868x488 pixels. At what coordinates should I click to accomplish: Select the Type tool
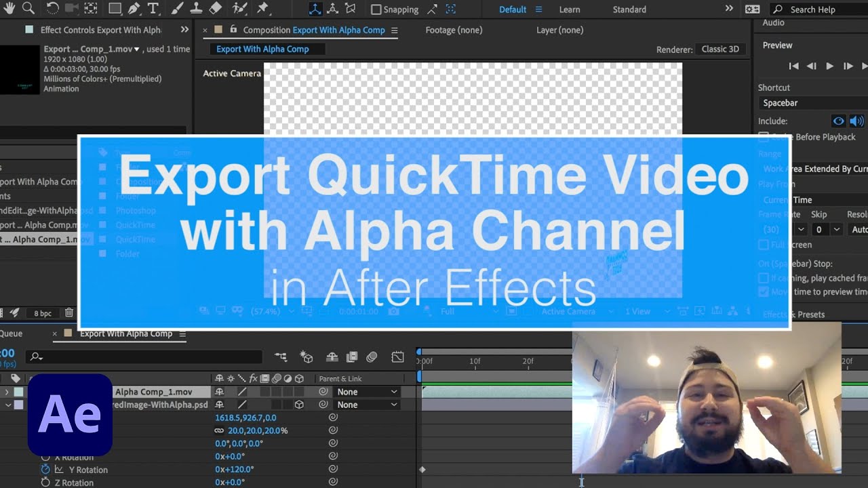pos(153,9)
